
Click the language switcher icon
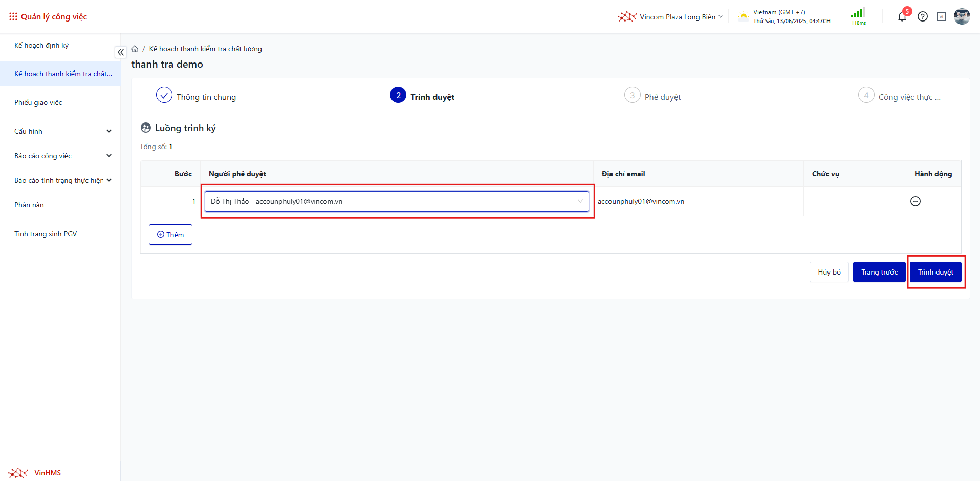coord(941,17)
